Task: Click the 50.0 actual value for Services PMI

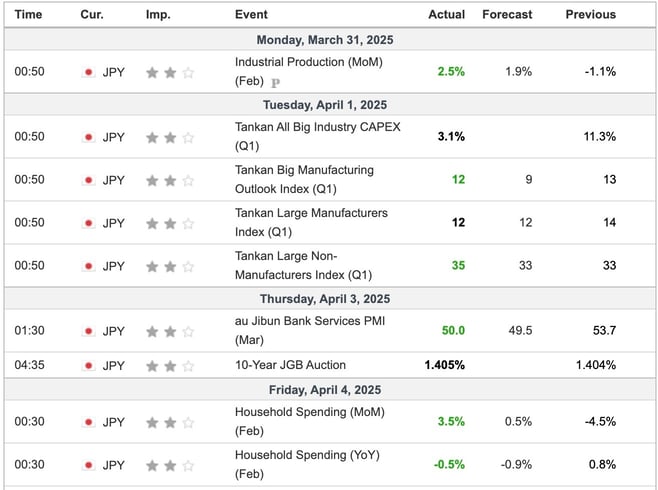Action: tap(453, 330)
